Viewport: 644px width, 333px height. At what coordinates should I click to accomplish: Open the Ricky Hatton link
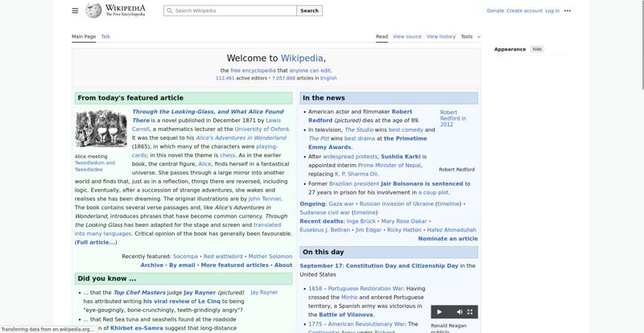[x=404, y=230]
